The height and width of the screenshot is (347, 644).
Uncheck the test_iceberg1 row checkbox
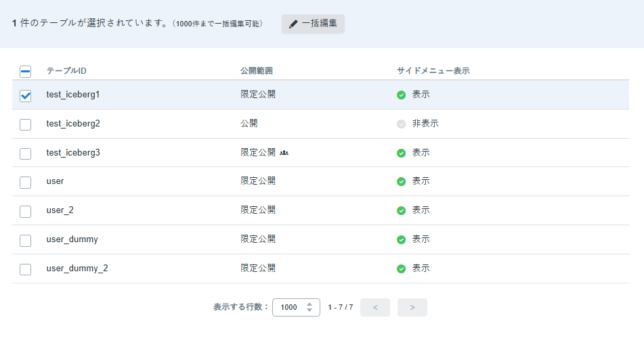pyautogui.click(x=26, y=95)
